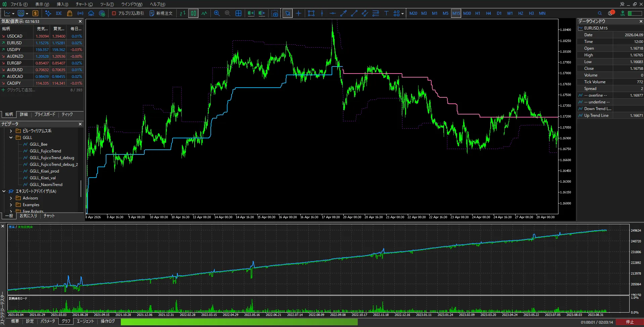
Task: Click the クリックして追加 symbol field
Action: pyautogui.click(x=21, y=90)
